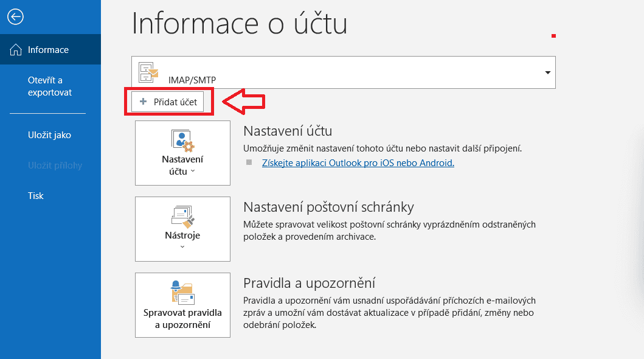
Task: Expand the small chevron next to účtu
Action: pyautogui.click(x=193, y=171)
